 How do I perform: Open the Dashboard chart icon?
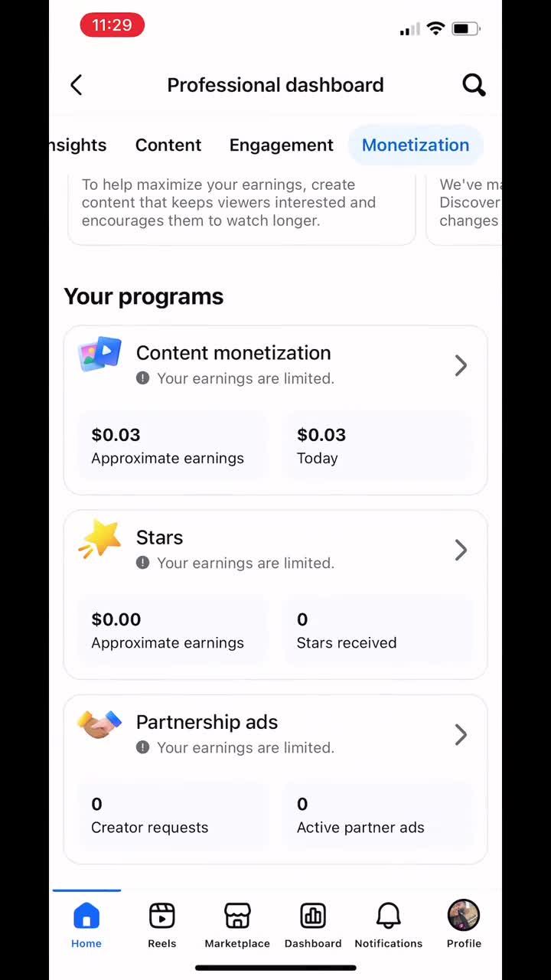coord(313,916)
